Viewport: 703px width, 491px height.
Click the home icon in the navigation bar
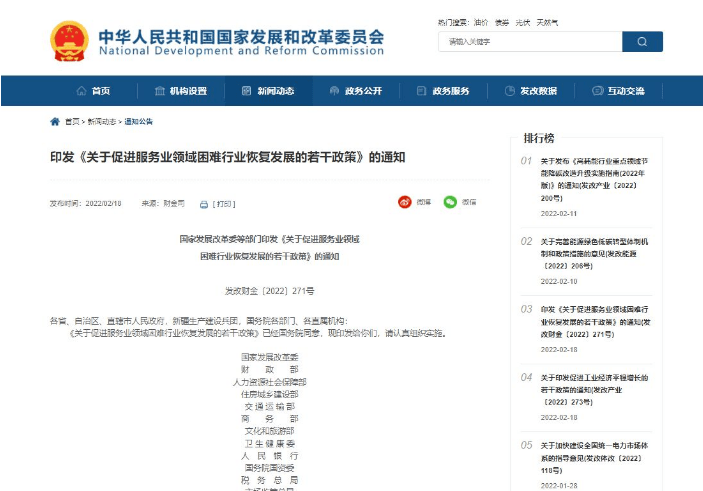coord(81,91)
